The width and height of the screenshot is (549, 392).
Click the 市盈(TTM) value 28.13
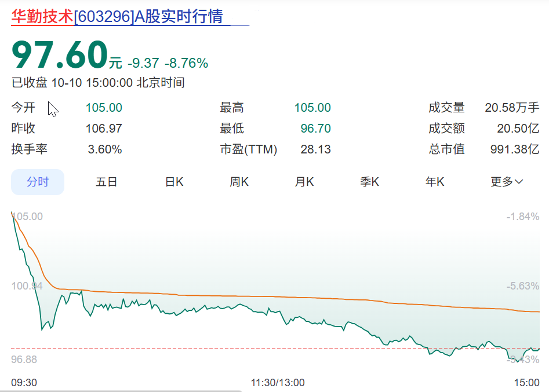pyautogui.click(x=315, y=149)
